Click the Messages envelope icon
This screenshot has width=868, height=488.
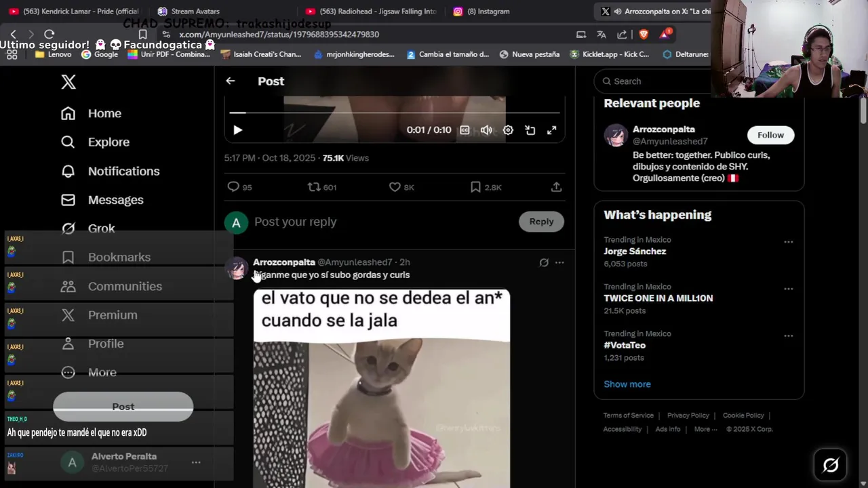coord(68,200)
